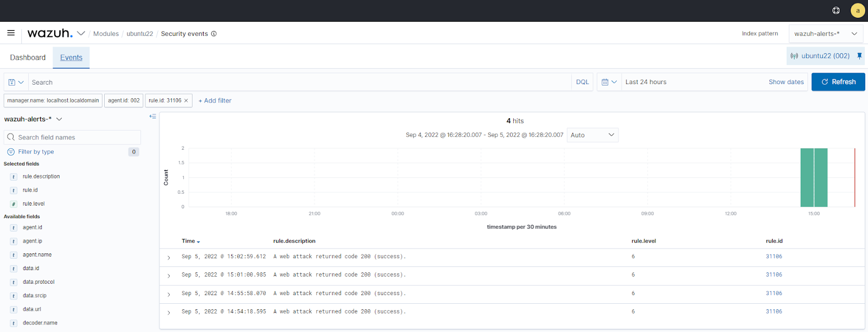Expand the Wazuh menu chevron
Viewport: 868px width, 332px height.
click(x=81, y=34)
